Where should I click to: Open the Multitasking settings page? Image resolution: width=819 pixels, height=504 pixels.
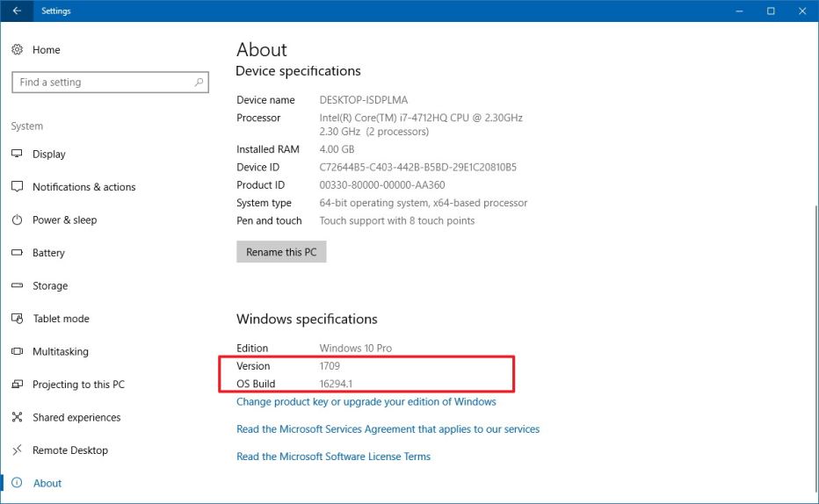[x=60, y=351]
